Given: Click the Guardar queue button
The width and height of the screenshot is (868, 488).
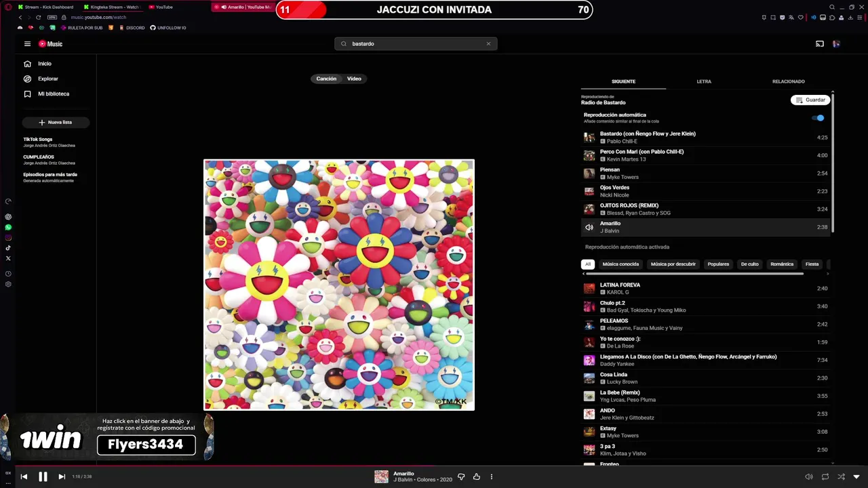Looking at the screenshot, I should (810, 100).
